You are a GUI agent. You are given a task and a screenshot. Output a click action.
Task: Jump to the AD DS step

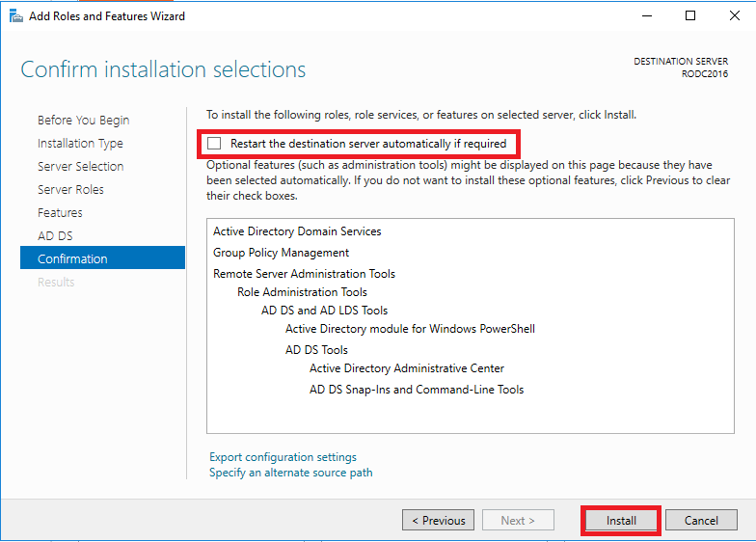(55, 235)
